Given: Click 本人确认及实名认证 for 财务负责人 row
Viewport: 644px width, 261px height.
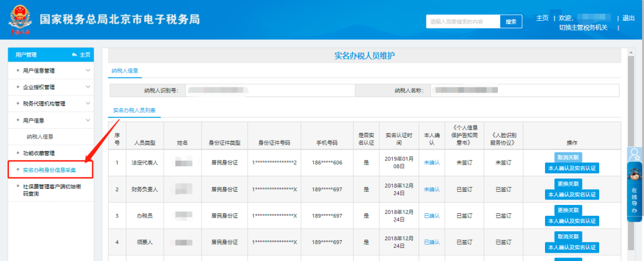Looking at the screenshot, I should [572, 194].
